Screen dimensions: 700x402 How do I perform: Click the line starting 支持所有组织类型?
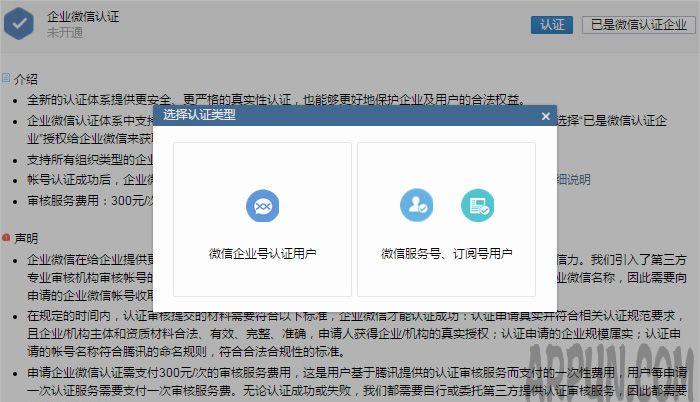coord(90,159)
